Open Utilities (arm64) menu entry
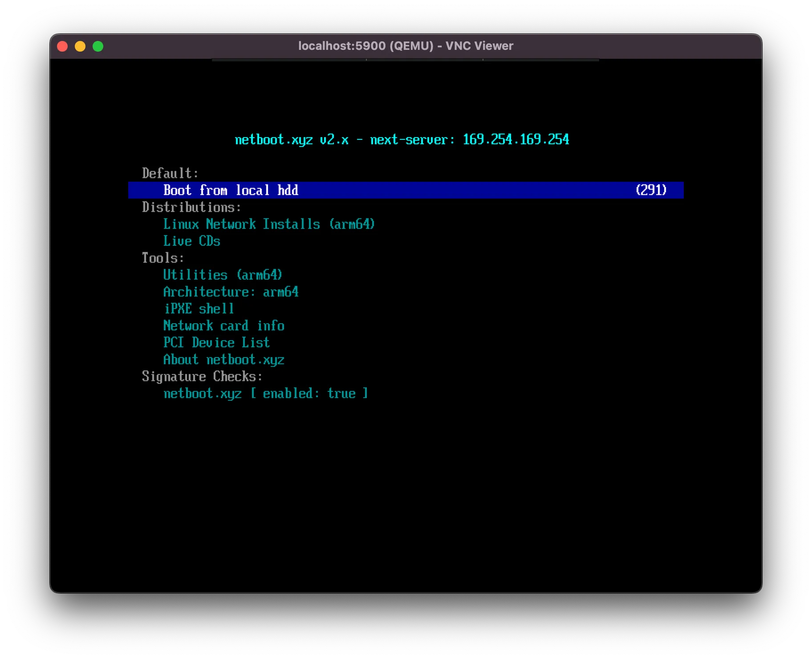Viewport: 812px width, 659px height. (x=223, y=275)
